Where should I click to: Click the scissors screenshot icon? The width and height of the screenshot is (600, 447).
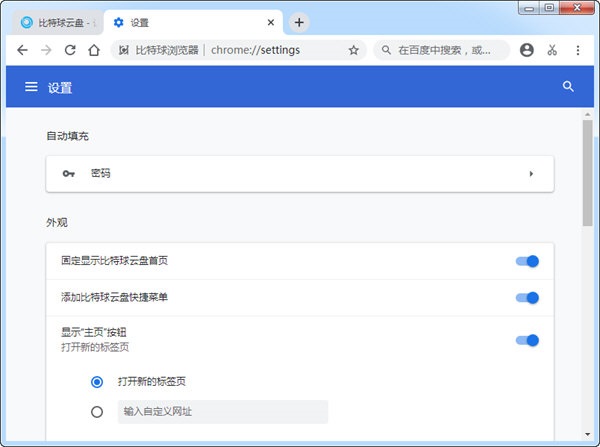[552, 50]
